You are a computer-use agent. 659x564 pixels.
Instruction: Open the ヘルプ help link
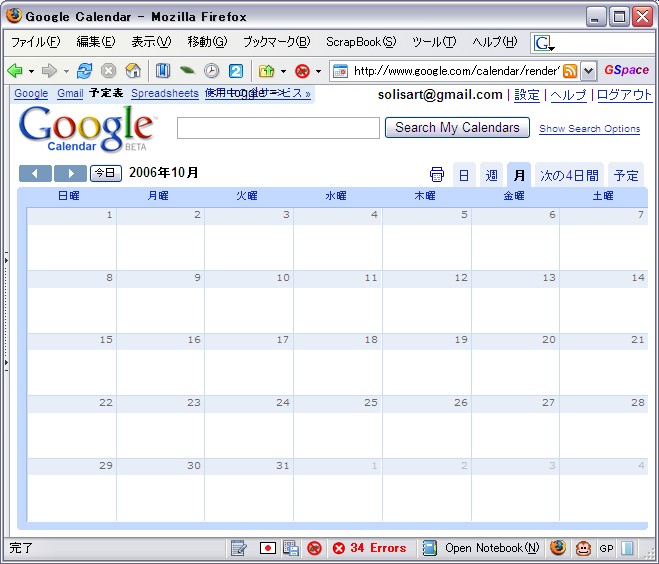[568, 95]
